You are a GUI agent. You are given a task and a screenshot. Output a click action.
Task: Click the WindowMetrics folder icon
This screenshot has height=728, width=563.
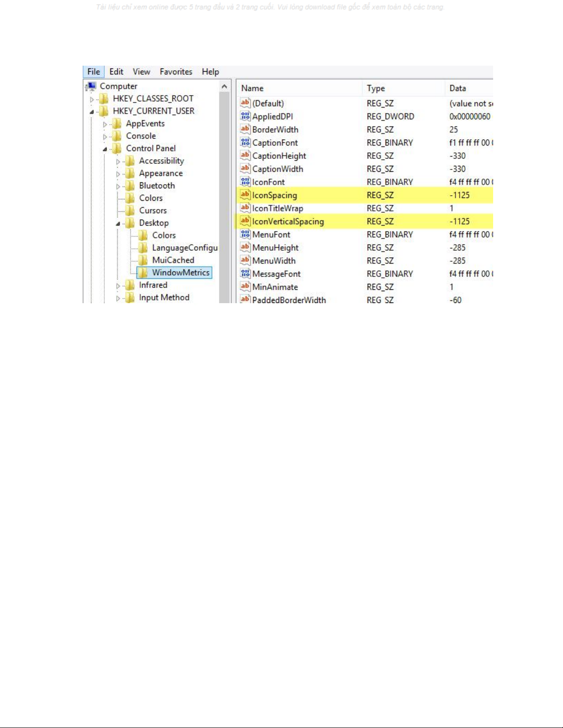coord(143,273)
